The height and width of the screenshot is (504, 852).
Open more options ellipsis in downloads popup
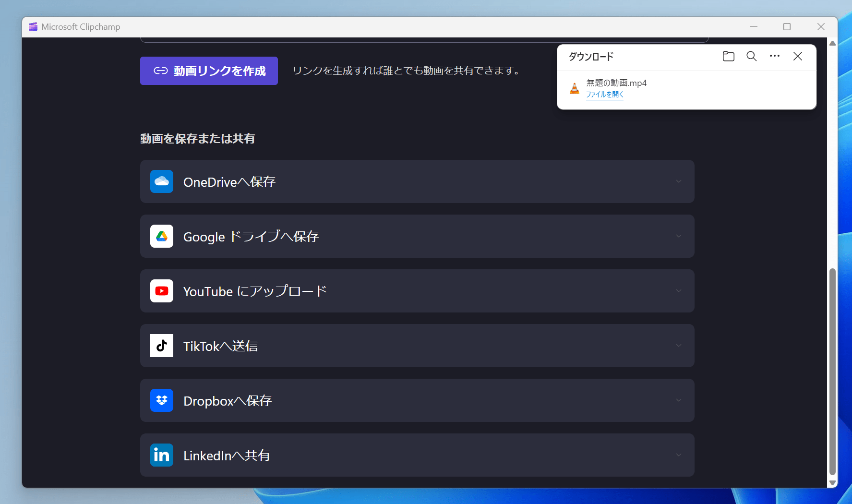(x=775, y=56)
